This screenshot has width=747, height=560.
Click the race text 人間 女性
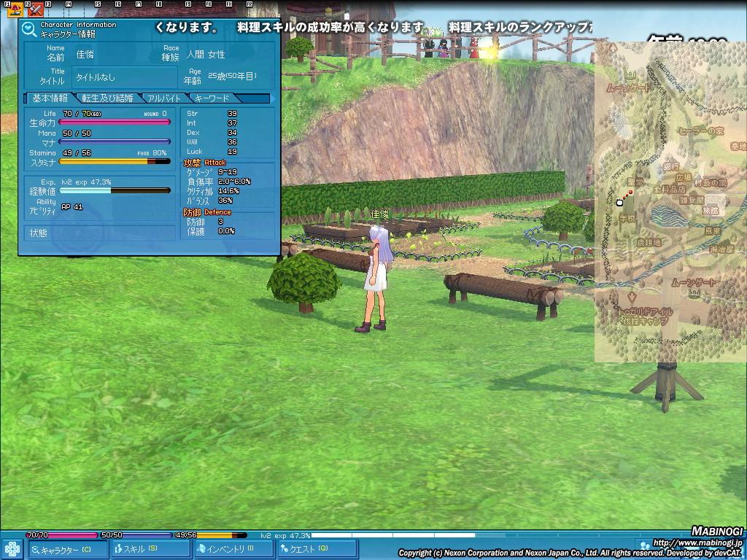point(206,55)
